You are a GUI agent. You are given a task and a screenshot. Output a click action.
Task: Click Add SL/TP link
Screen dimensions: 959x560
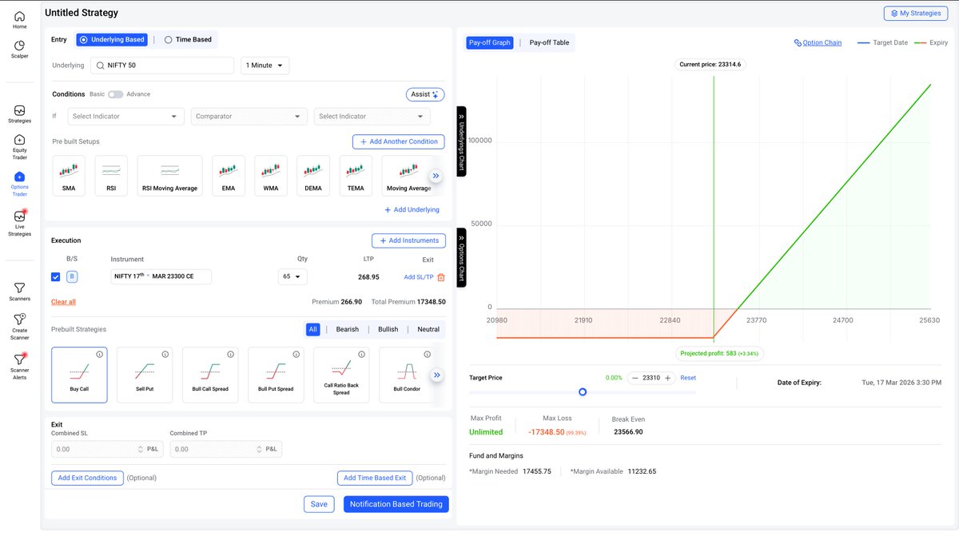tap(419, 277)
